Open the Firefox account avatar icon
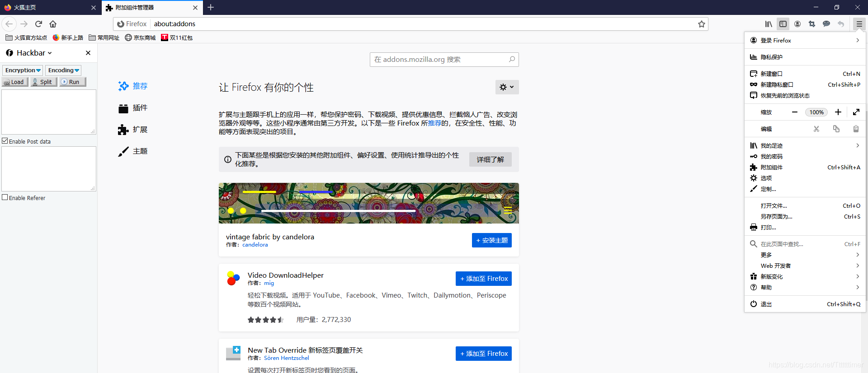This screenshot has height=373, width=868. click(797, 24)
